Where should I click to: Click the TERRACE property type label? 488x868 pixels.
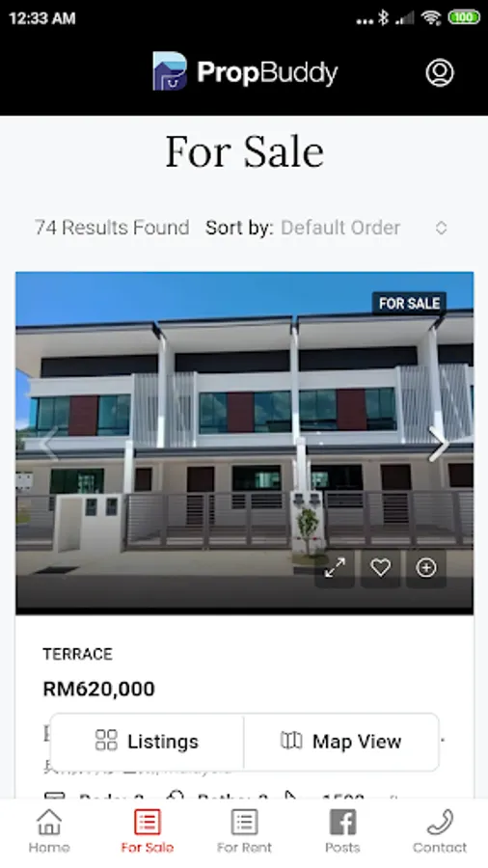point(77,654)
